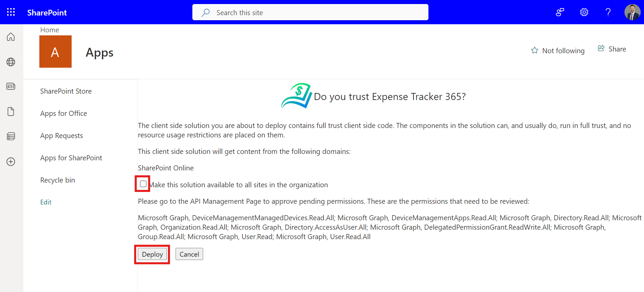Click the Cancel button
644x292 pixels.
point(189,254)
